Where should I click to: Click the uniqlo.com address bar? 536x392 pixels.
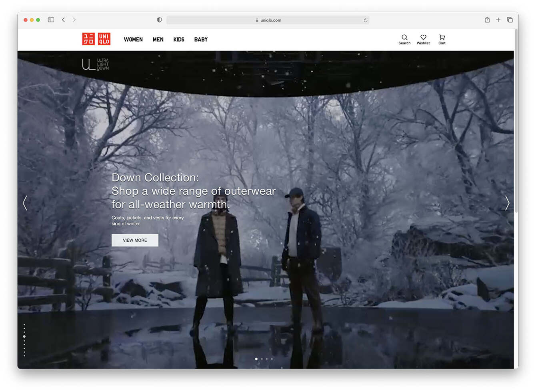[x=268, y=20]
